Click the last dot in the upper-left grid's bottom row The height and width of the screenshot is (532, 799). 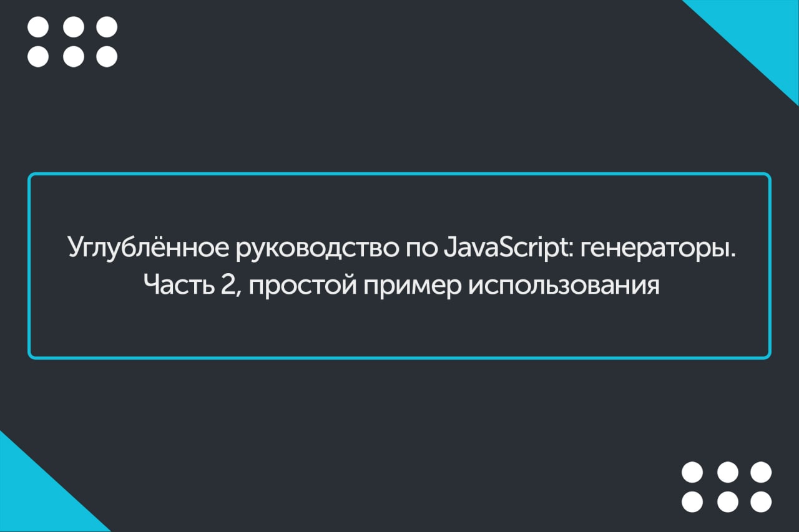point(107,56)
